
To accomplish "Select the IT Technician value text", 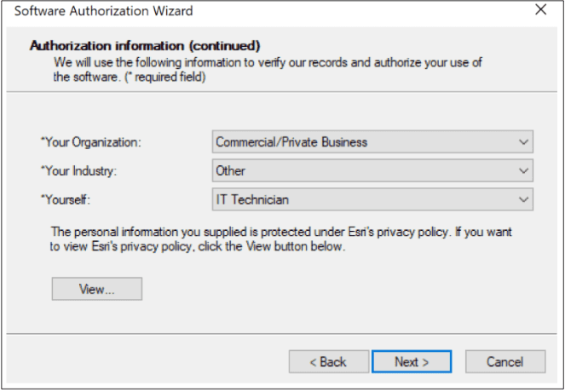I will 252,199.
